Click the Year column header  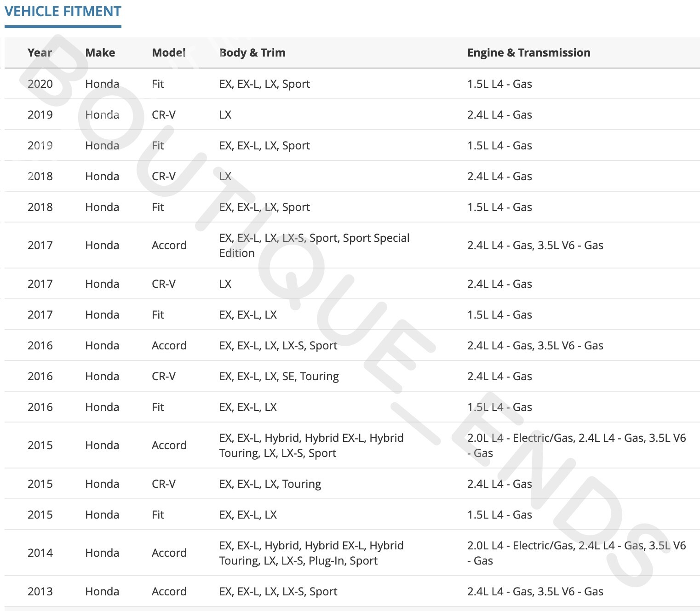click(40, 53)
